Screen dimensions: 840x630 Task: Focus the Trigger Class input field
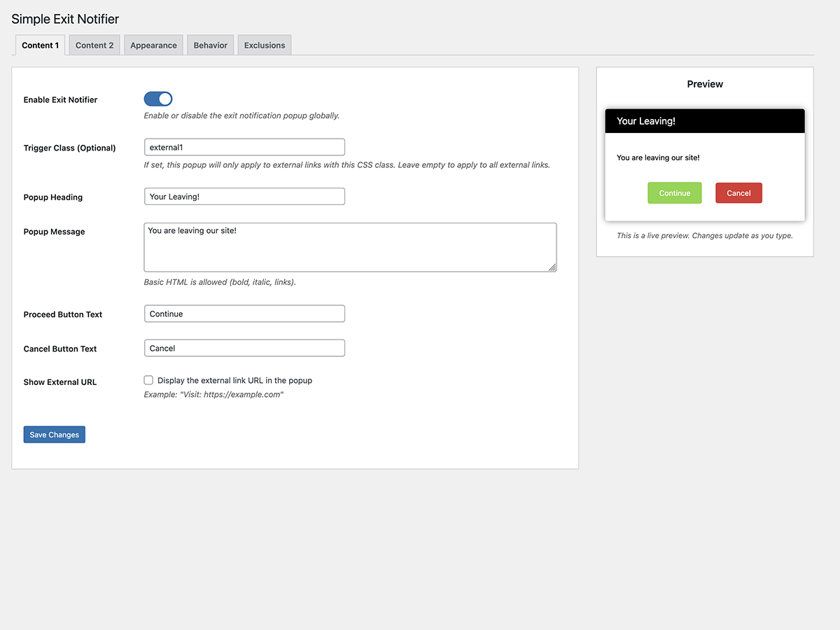pos(244,147)
